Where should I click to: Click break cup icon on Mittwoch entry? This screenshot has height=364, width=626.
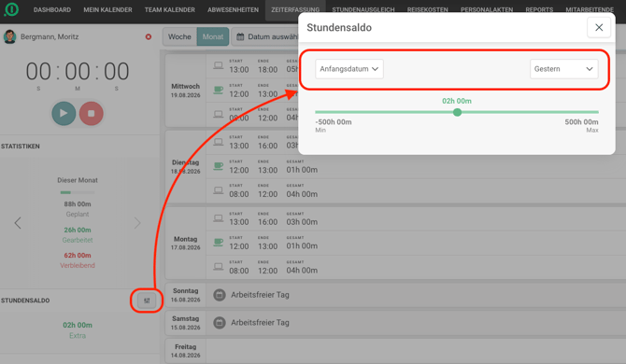(218, 90)
